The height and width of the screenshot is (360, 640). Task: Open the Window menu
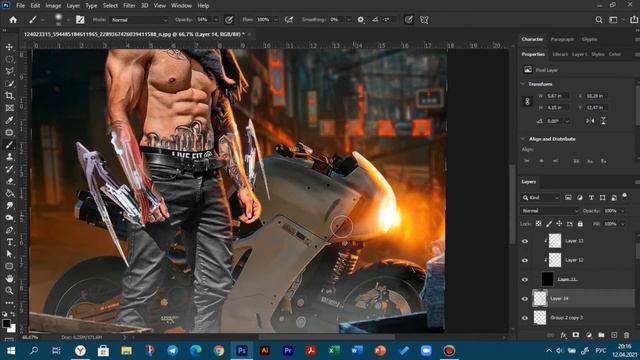click(181, 6)
